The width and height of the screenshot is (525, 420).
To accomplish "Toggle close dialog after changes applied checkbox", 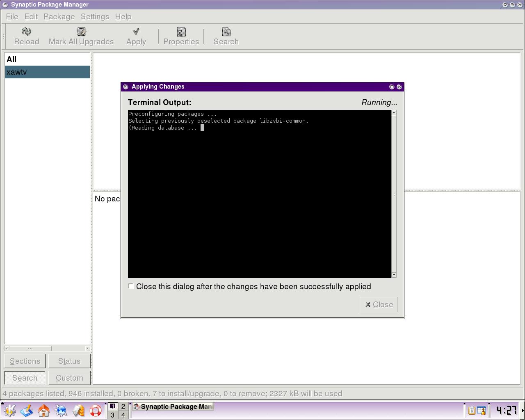I will click(x=131, y=286).
